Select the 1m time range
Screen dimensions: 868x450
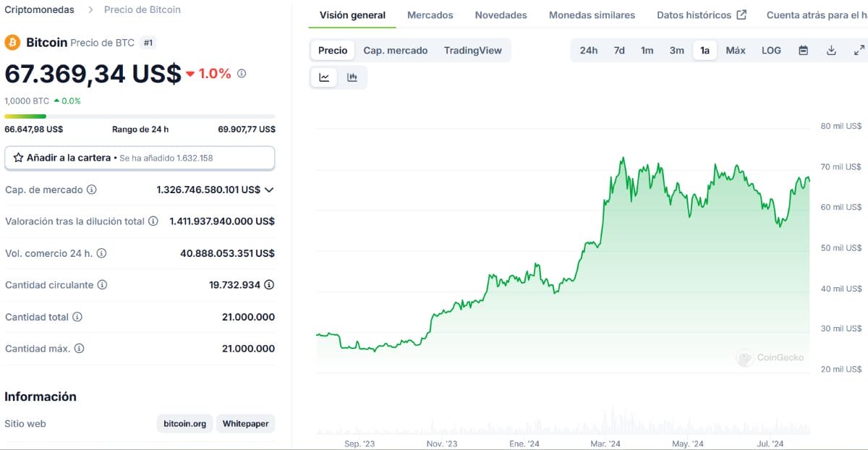647,50
